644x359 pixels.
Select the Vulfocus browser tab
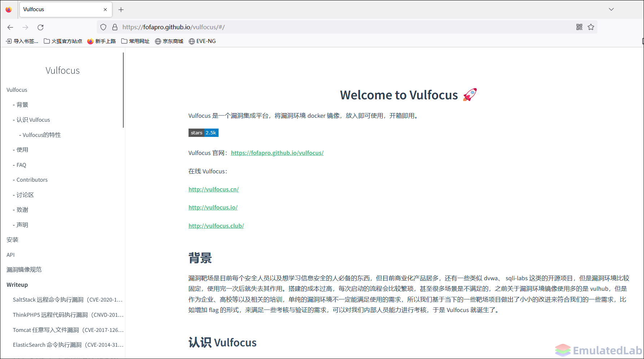(65, 9)
